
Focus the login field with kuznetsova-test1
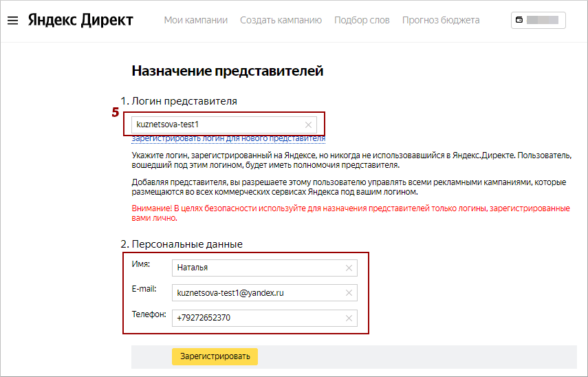224,125
